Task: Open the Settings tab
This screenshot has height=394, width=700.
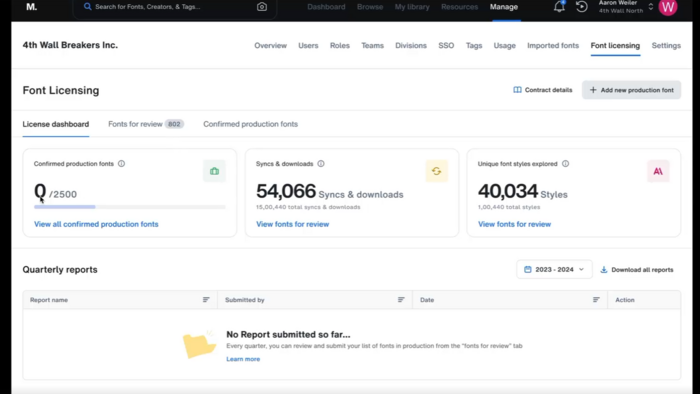Action: pos(666,46)
